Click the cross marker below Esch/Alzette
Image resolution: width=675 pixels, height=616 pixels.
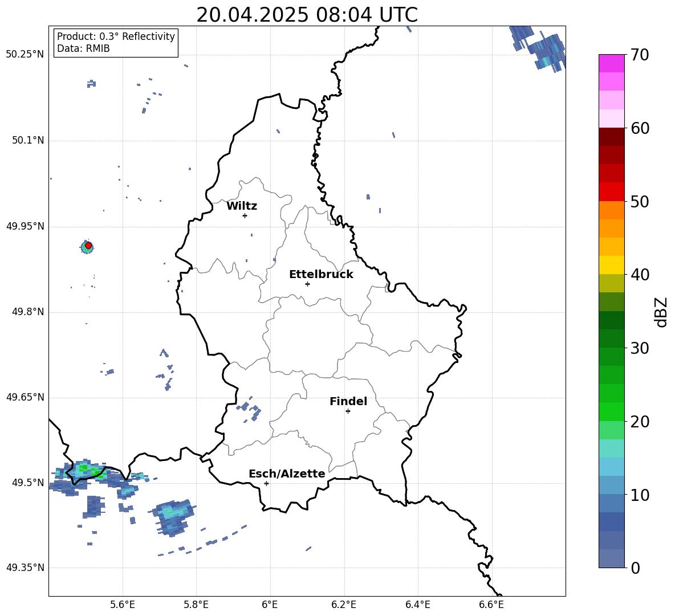click(266, 483)
